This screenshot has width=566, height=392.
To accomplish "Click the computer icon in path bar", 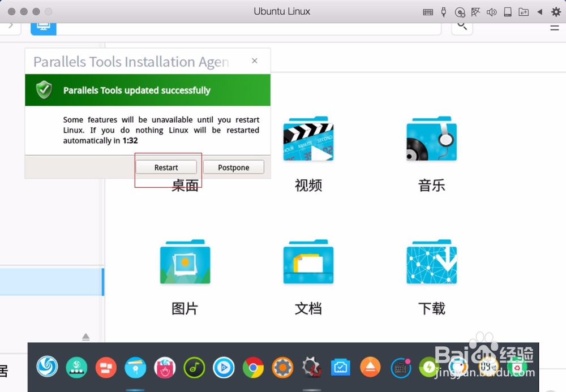I will (44, 28).
